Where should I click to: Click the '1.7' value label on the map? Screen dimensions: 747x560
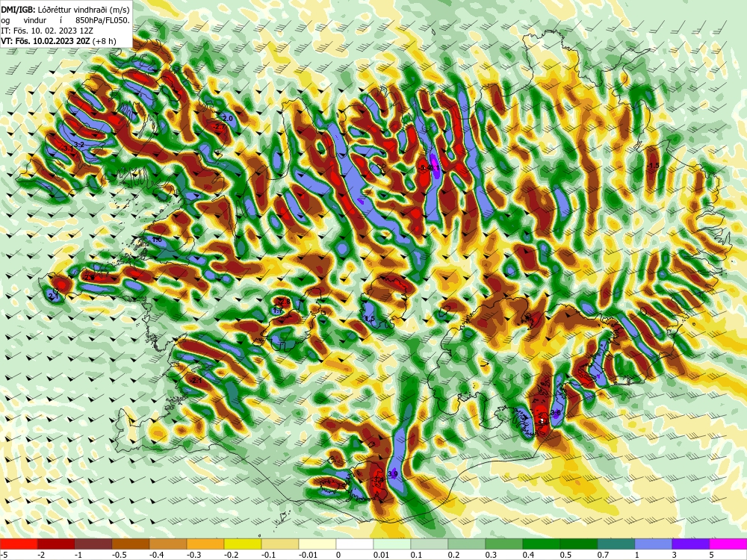(278, 311)
